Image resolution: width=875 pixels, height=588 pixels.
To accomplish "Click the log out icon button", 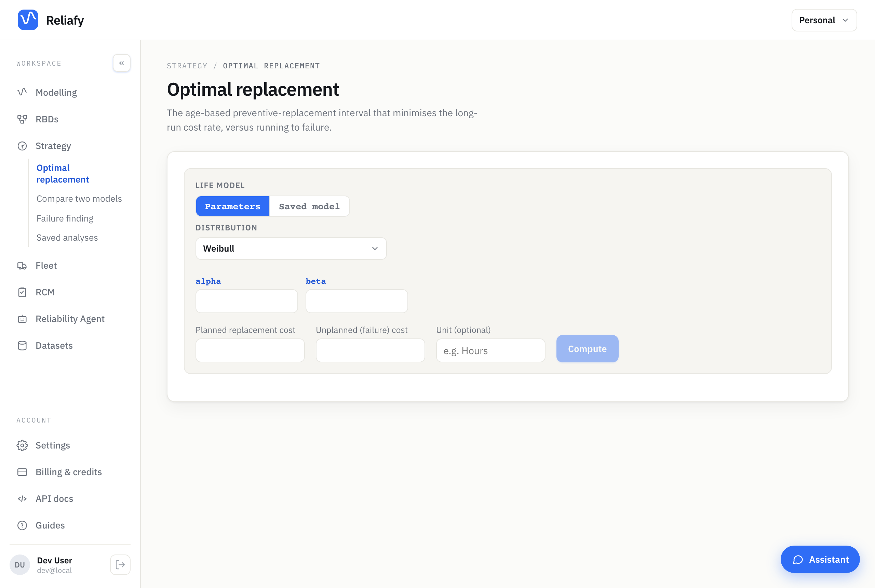I will coord(120,564).
